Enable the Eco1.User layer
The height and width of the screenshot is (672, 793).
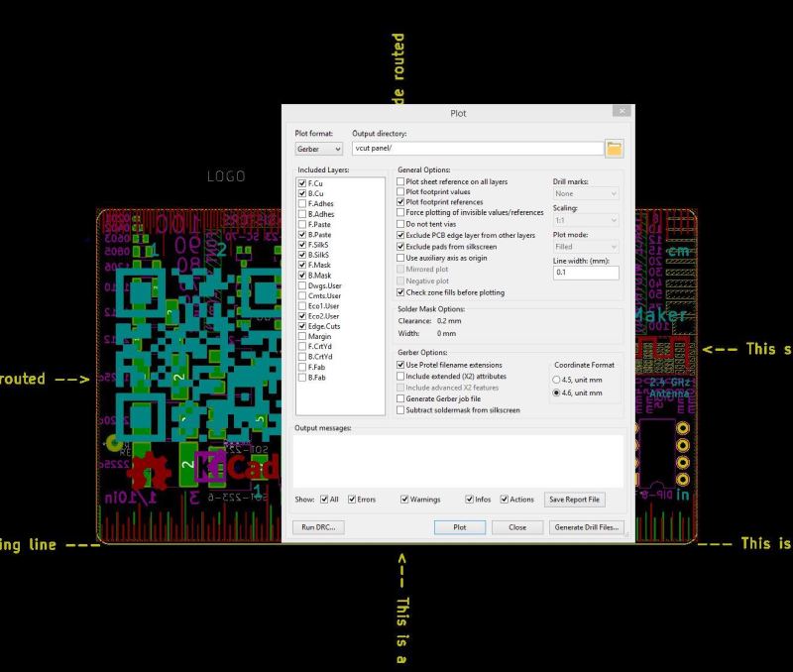pos(302,306)
